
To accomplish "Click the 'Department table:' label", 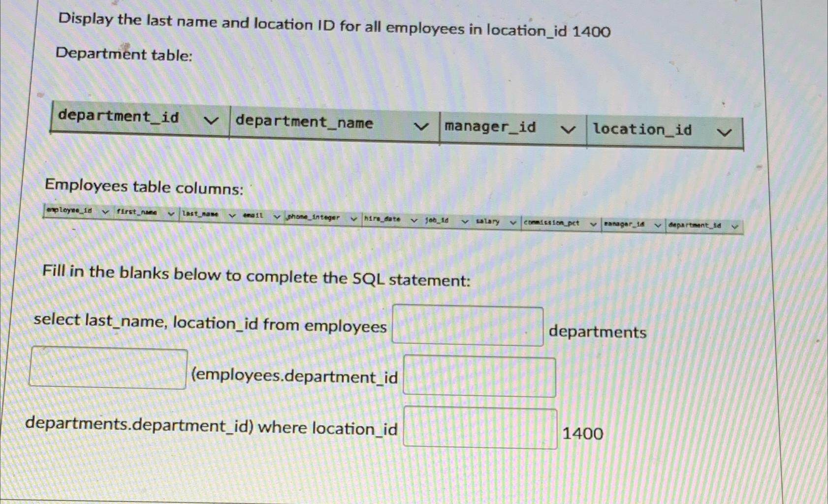I will [x=124, y=54].
